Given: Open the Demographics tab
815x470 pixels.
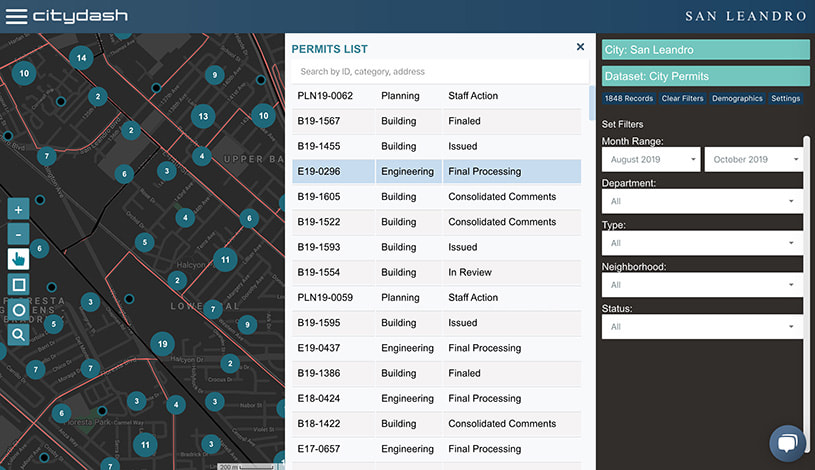Looking at the screenshot, I should tap(737, 99).
